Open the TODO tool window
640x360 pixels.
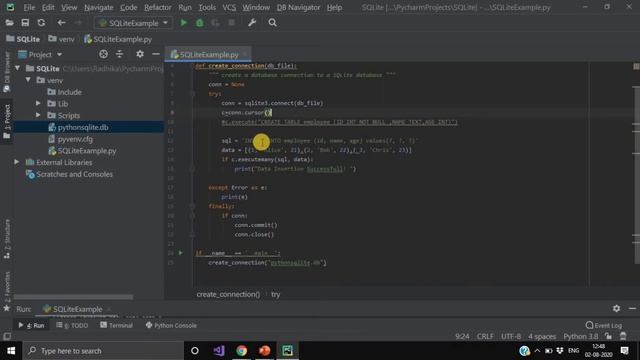pyautogui.click(x=72, y=325)
